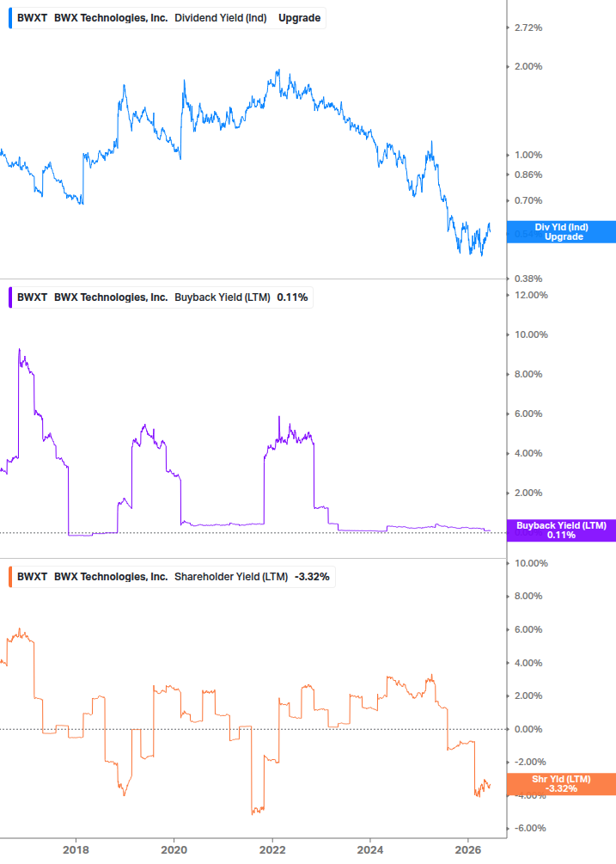Click the purple Buyback Yield color bar
The height and width of the screenshot is (864, 616).
pyautogui.click(x=10, y=297)
